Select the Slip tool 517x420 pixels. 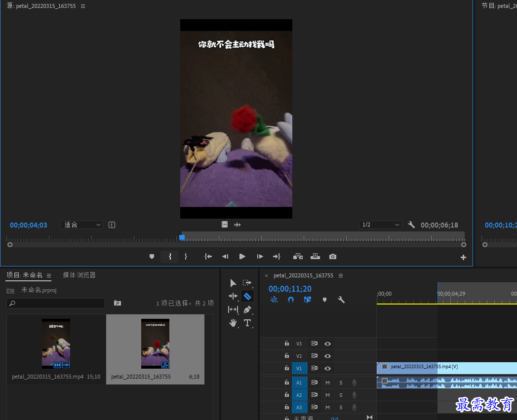tap(233, 309)
